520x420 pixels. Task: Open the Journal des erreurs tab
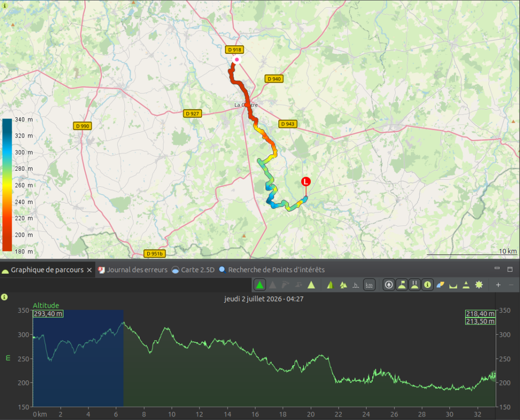(134, 270)
